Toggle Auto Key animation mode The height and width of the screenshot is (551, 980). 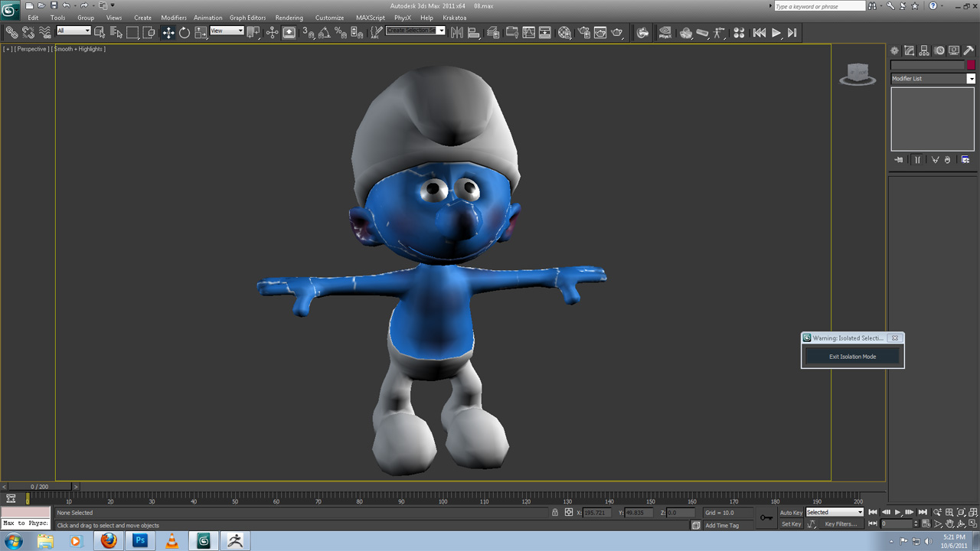click(x=790, y=513)
